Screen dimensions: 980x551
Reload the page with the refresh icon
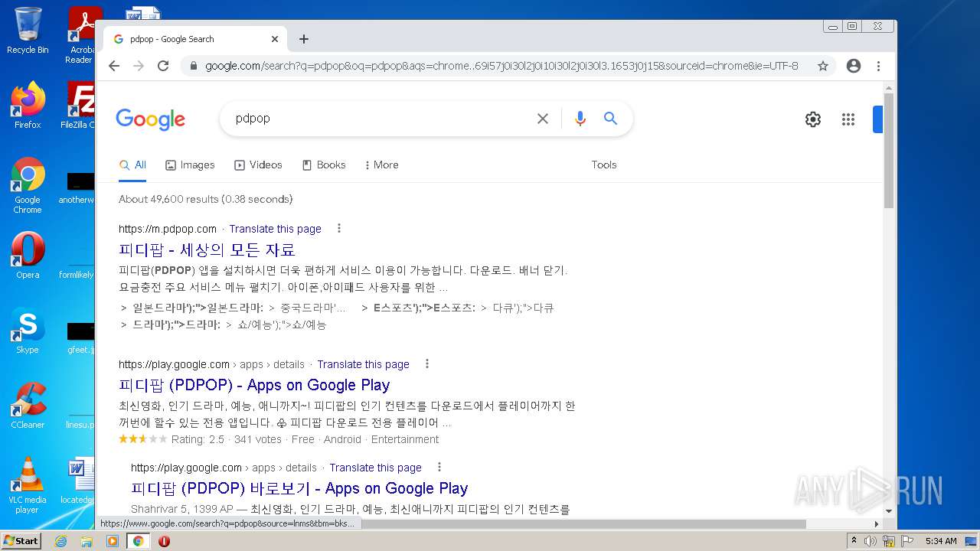(x=163, y=66)
